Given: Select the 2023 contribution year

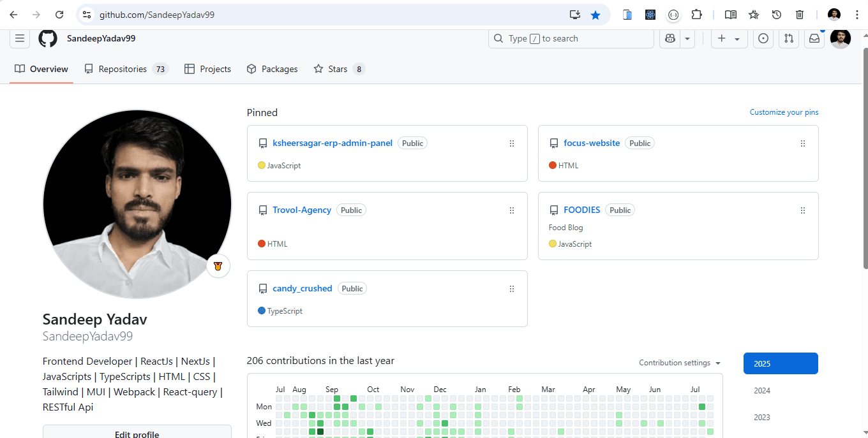Looking at the screenshot, I should tap(762, 418).
